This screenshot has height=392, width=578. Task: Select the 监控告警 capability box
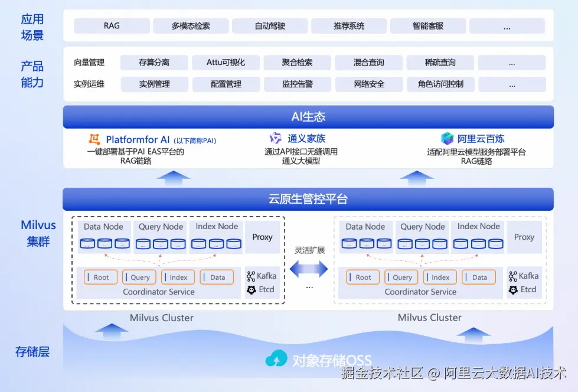298,84
